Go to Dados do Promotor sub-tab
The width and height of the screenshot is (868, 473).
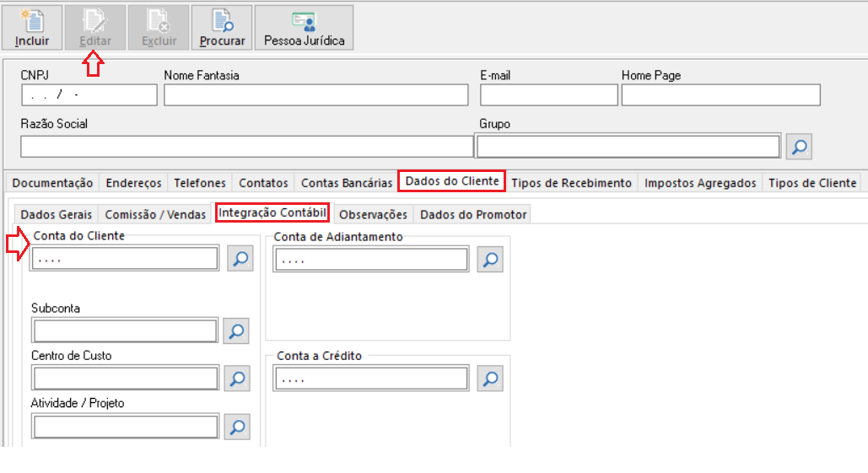pos(473,215)
